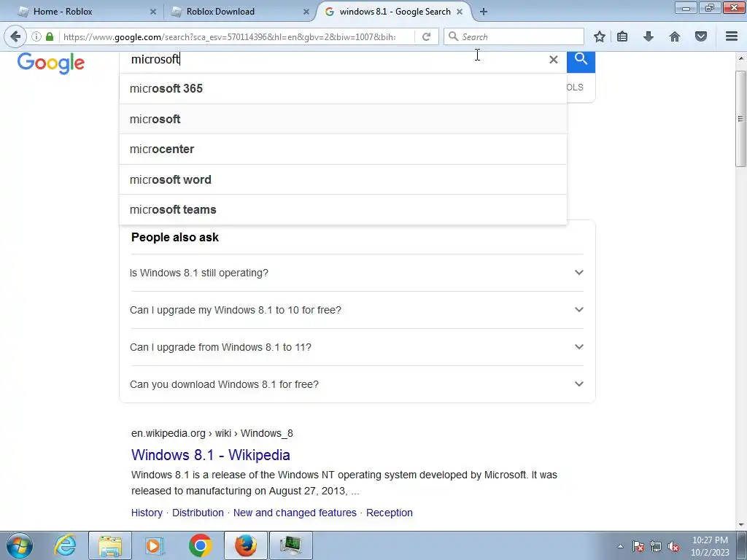
Task: Open the clock showing 10:27 PM
Action: (x=710, y=546)
